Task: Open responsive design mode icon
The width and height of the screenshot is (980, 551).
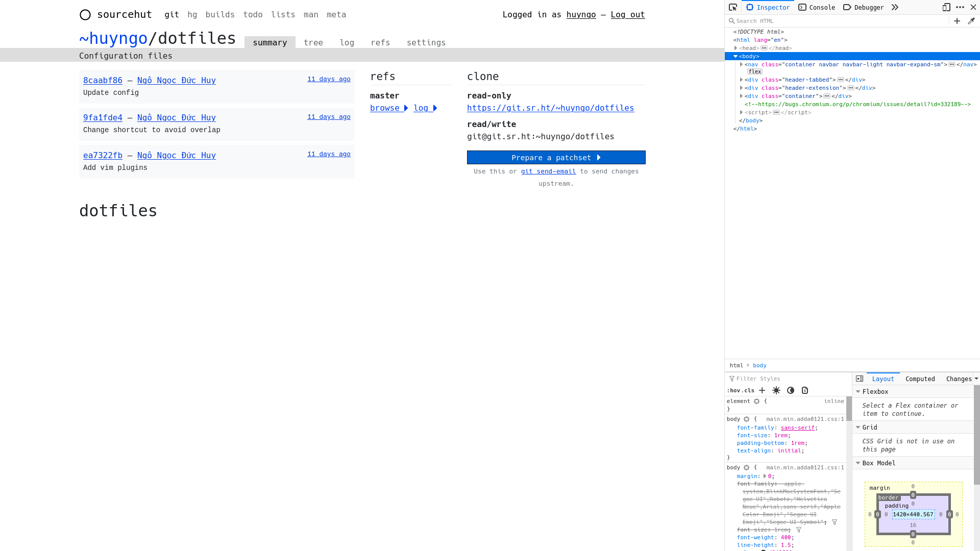Action: 946,7
